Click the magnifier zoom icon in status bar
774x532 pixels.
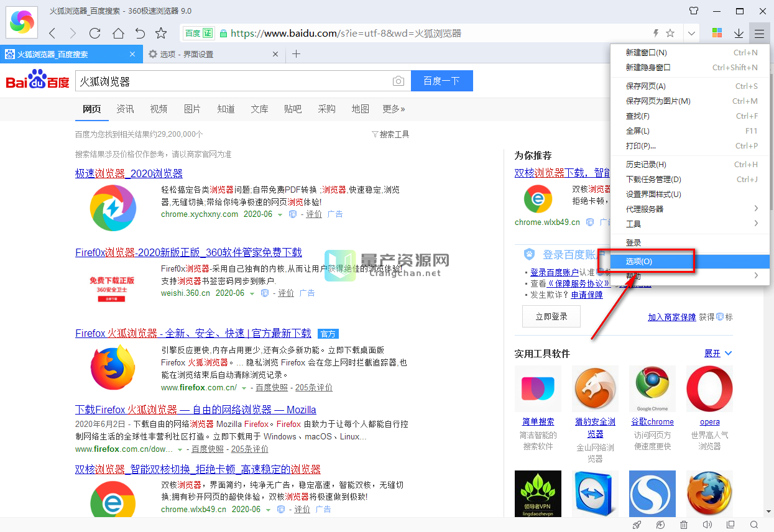tap(754, 525)
